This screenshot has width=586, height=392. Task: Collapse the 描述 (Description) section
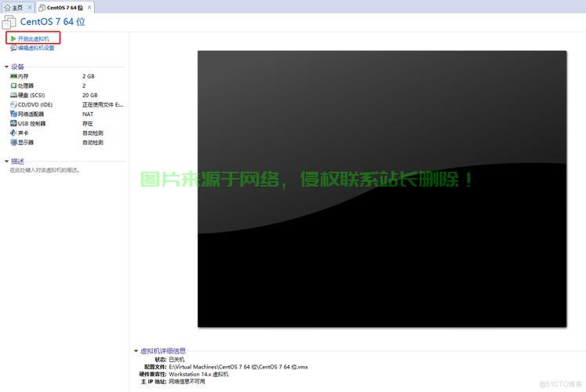6,161
